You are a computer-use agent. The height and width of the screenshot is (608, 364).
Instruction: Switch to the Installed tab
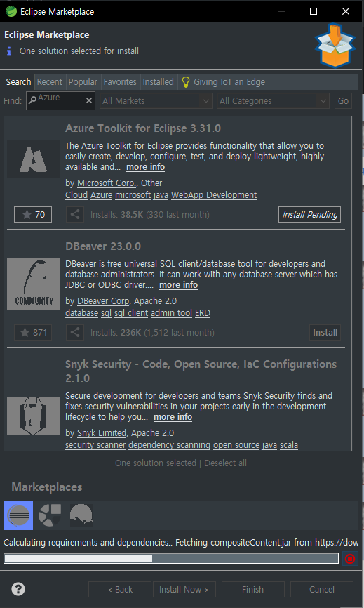(x=158, y=82)
